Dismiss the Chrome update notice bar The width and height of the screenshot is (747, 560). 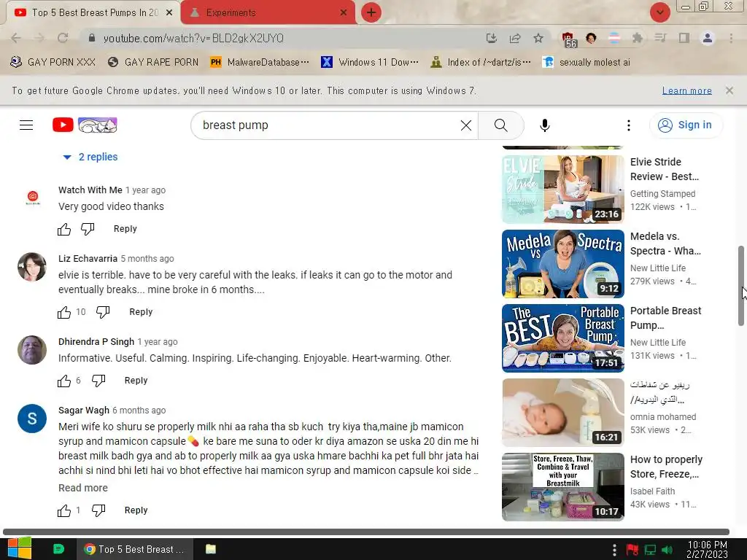(729, 90)
